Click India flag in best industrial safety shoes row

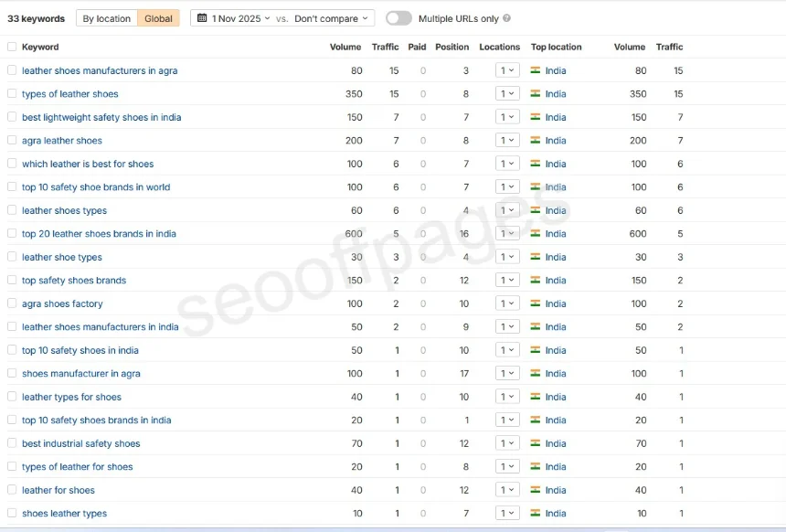[x=536, y=443]
